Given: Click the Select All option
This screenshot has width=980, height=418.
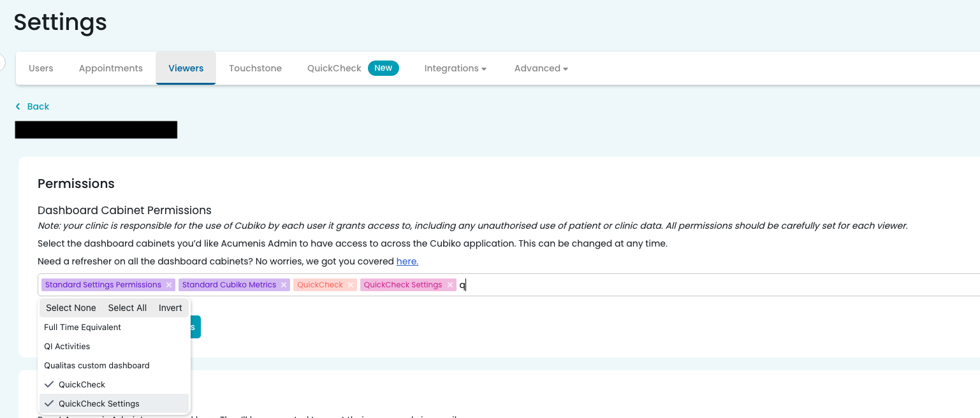Looking at the screenshot, I should [127, 307].
